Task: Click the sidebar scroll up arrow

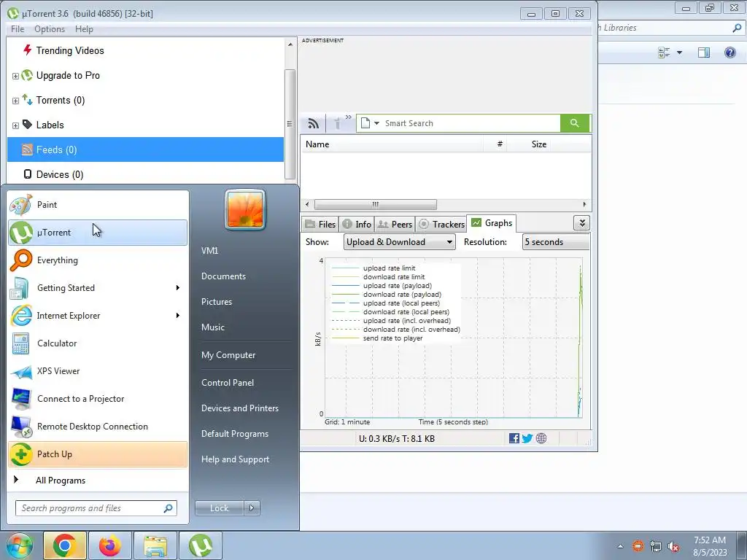Action: pos(290,44)
